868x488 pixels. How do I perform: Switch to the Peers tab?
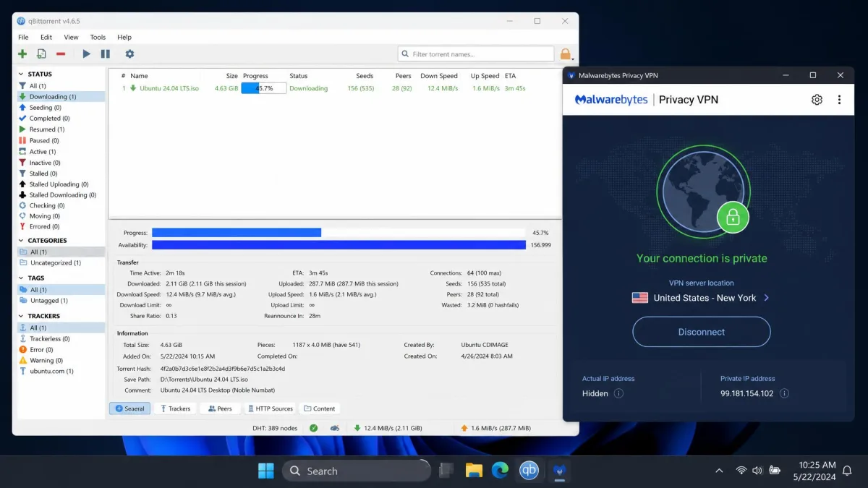(x=220, y=408)
